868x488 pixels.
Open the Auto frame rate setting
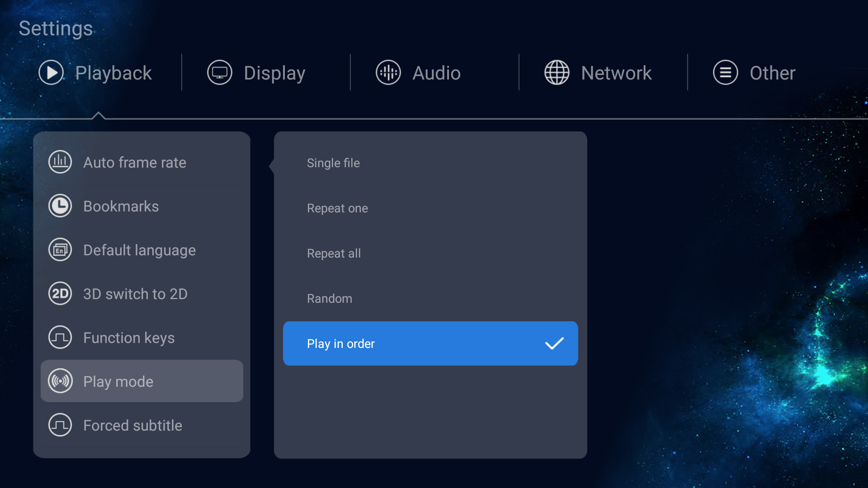[x=142, y=162]
